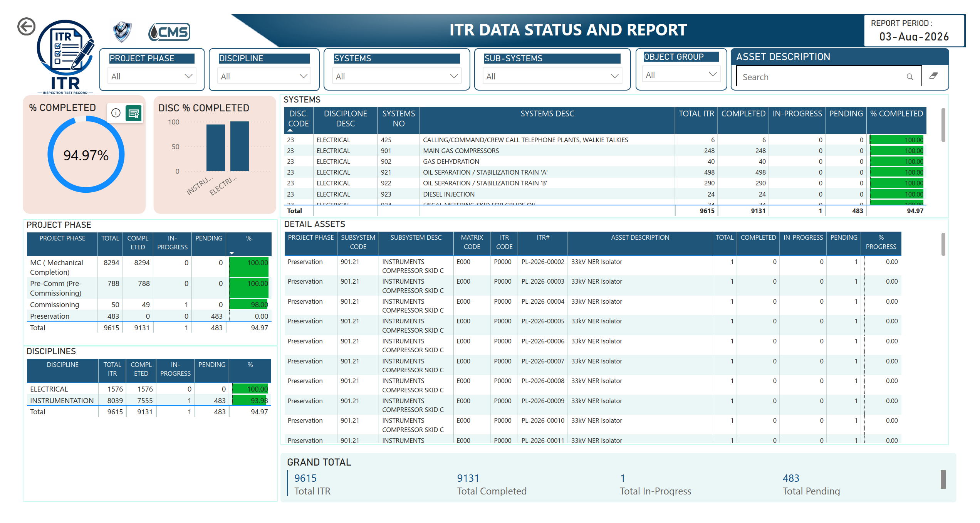Open the green report icon on % Completed card

point(134,113)
